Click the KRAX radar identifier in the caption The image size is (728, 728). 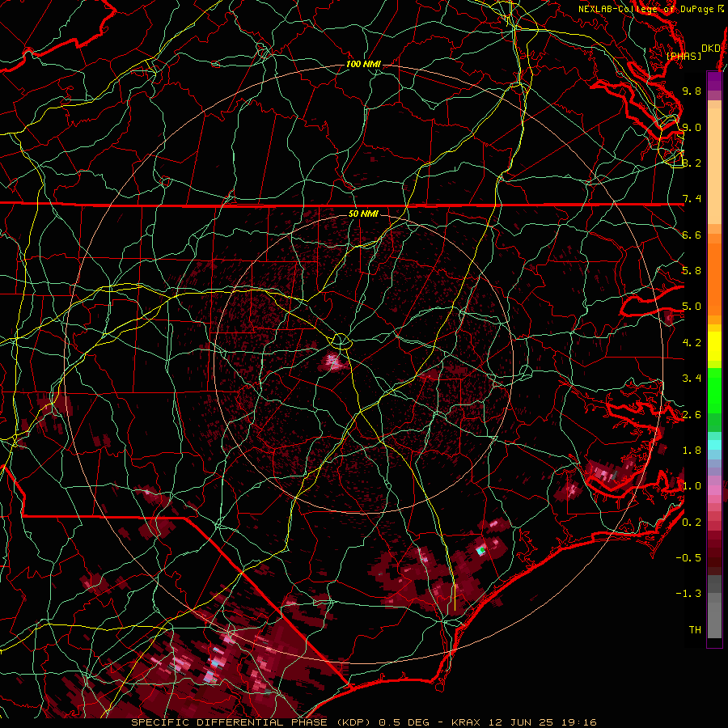(467, 722)
